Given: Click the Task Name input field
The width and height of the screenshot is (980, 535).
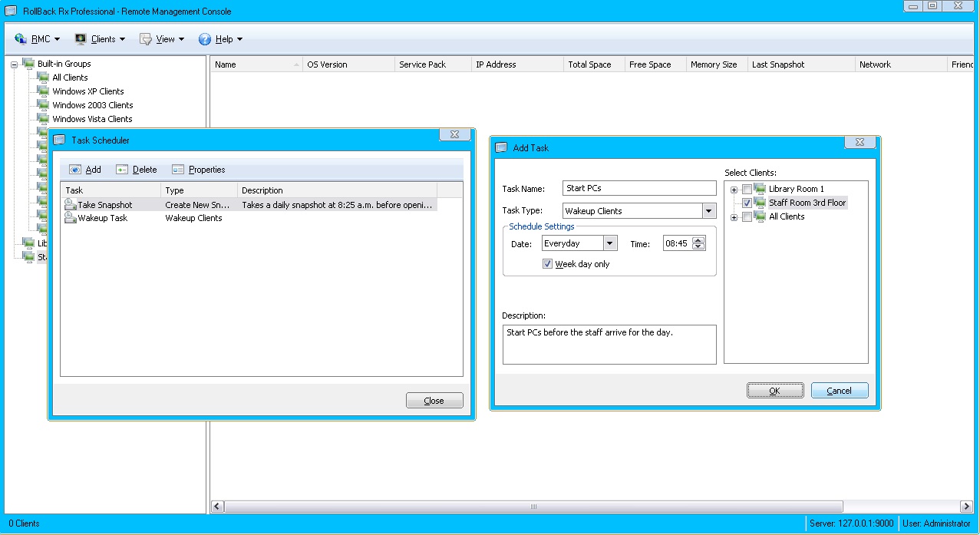Looking at the screenshot, I should tap(639, 188).
